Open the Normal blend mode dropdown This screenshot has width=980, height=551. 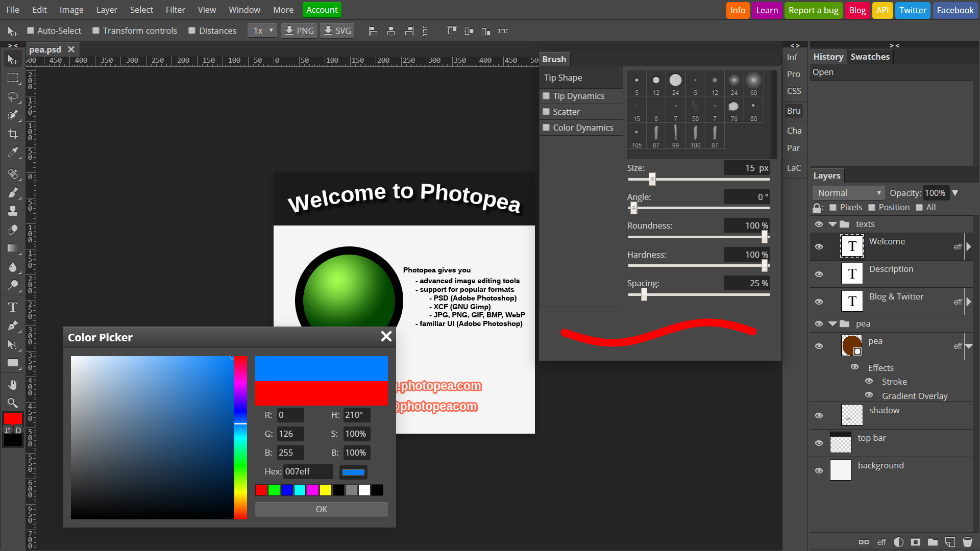pos(848,192)
